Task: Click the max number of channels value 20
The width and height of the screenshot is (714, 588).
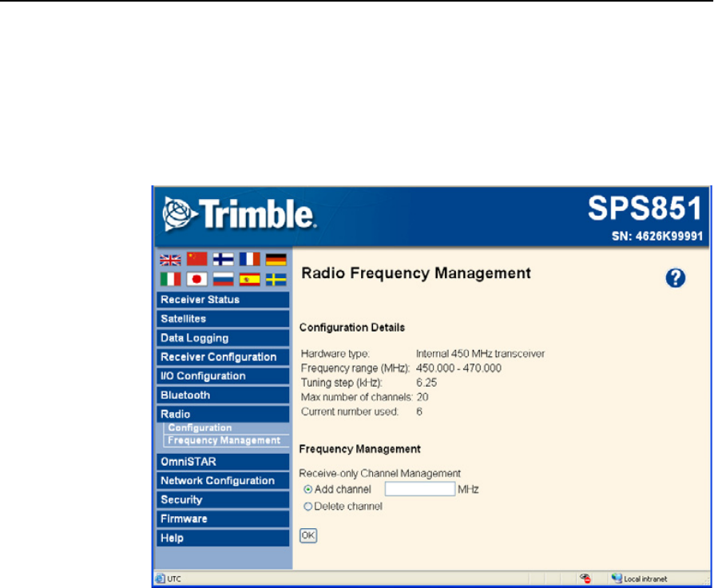Action: [422, 397]
